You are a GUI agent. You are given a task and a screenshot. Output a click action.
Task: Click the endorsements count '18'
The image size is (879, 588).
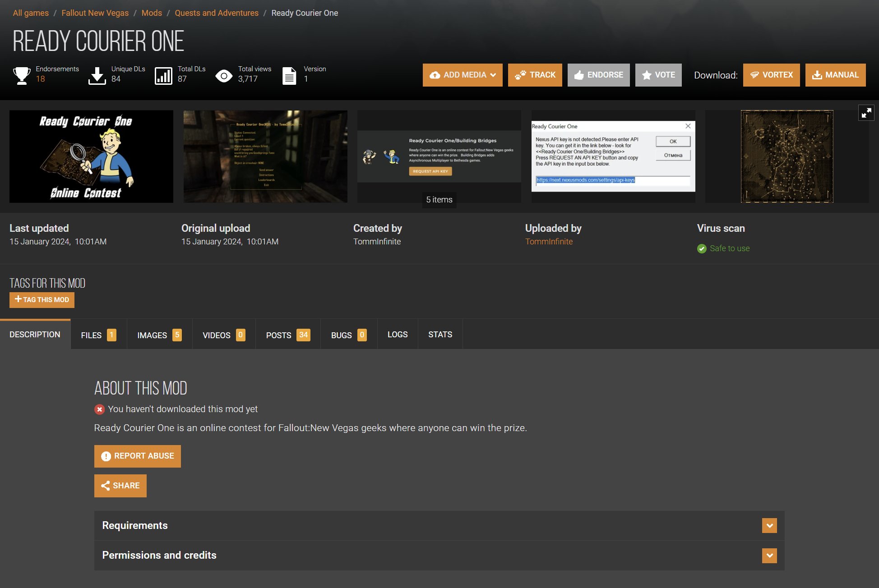point(41,79)
